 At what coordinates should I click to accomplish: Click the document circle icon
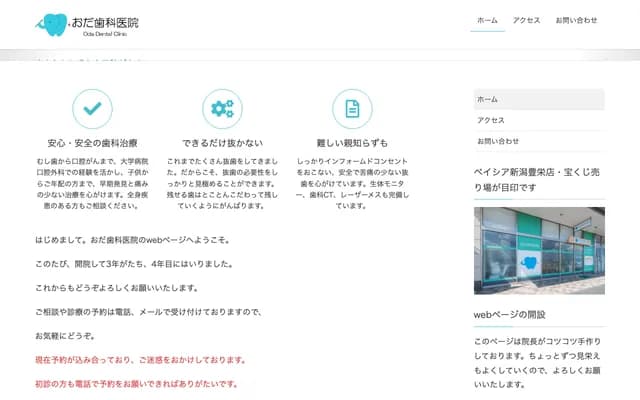click(x=352, y=109)
